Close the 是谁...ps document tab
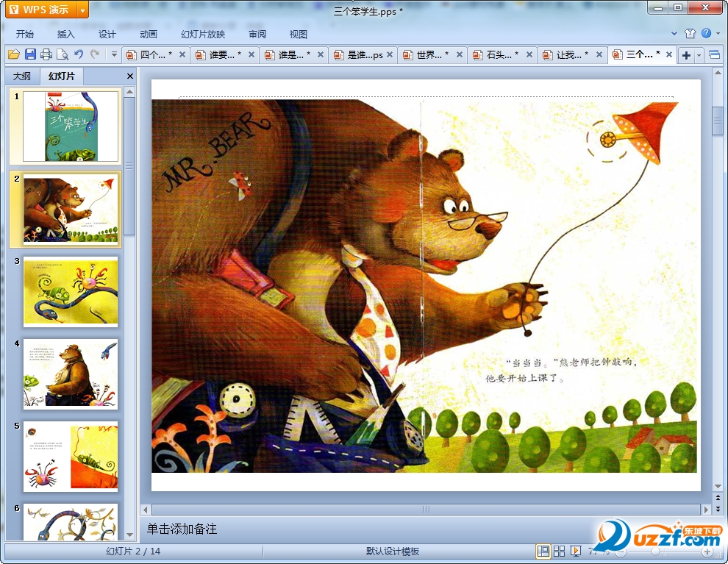Screen dimensions: 728x564 (390, 54)
